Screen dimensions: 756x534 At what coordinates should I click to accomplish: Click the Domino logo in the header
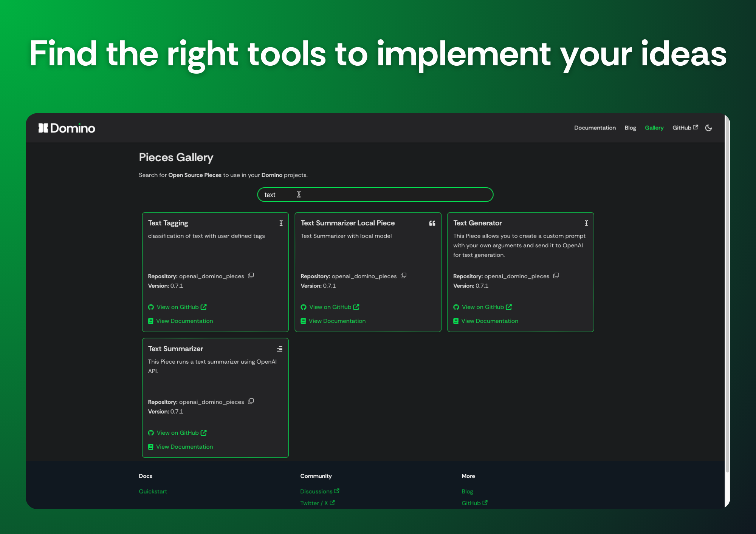click(67, 128)
